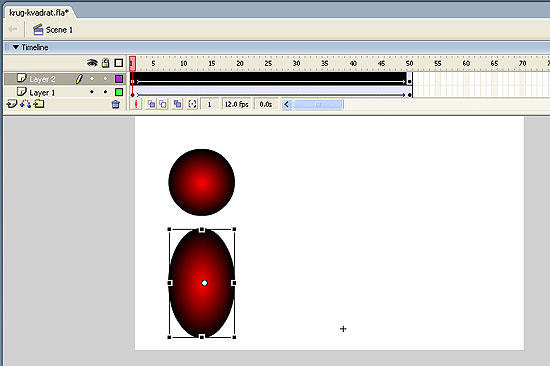The width and height of the screenshot is (550, 366).
Task: Click frame 25 on the timeline ruler
Action: (268, 63)
